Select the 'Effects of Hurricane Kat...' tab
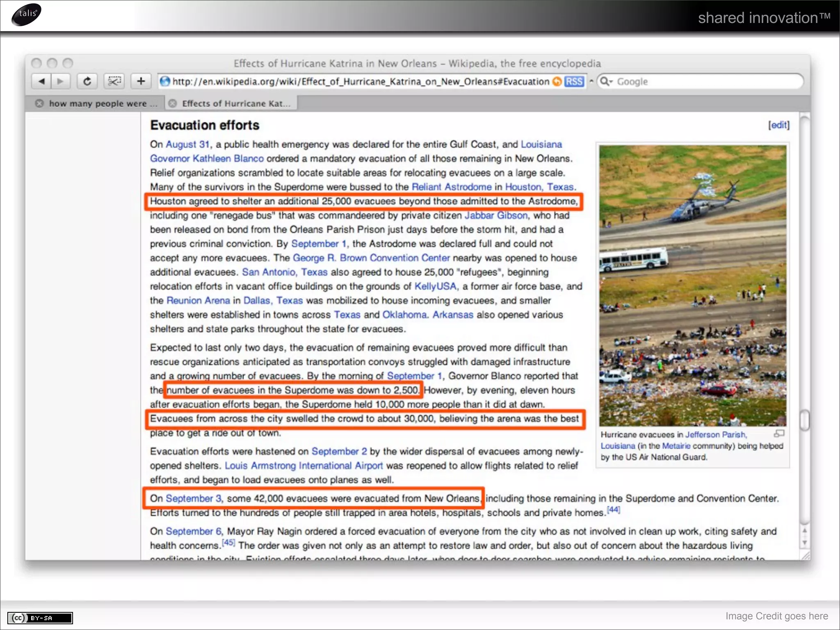Image resolution: width=840 pixels, height=630 pixels. click(236, 103)
